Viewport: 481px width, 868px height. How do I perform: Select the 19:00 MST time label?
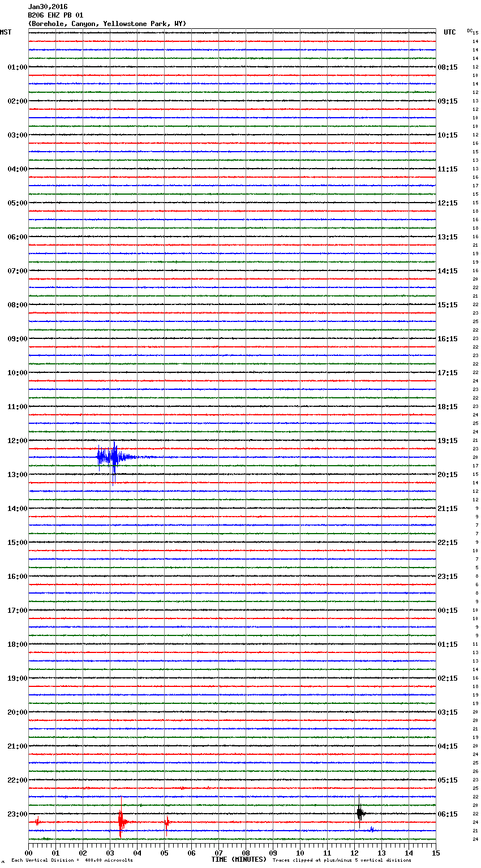(17, 678)
